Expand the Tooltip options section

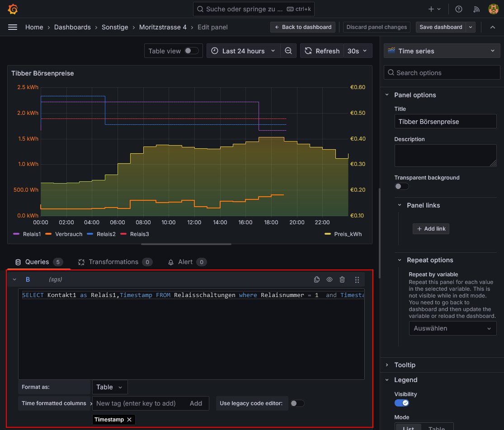click(x=405, y=365)
